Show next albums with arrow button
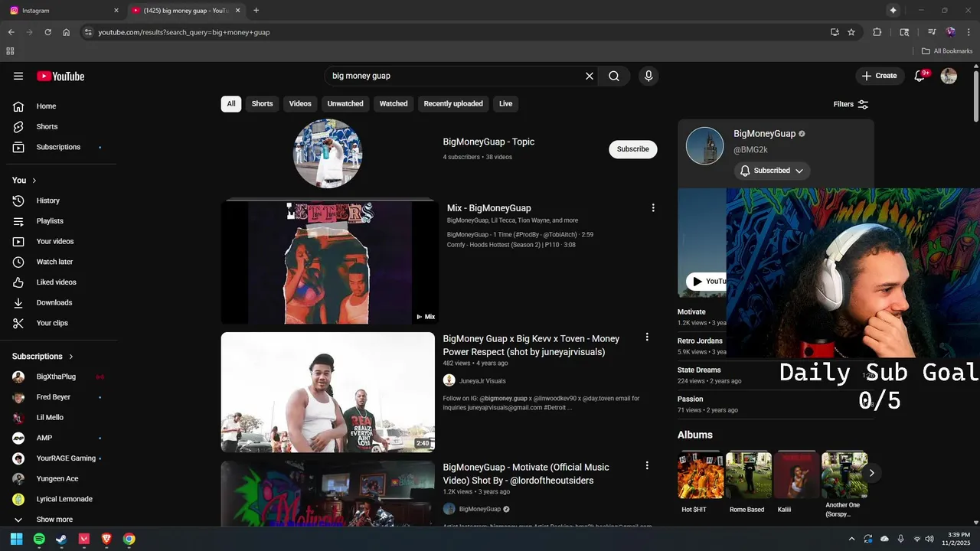 (x=871, y=473)
